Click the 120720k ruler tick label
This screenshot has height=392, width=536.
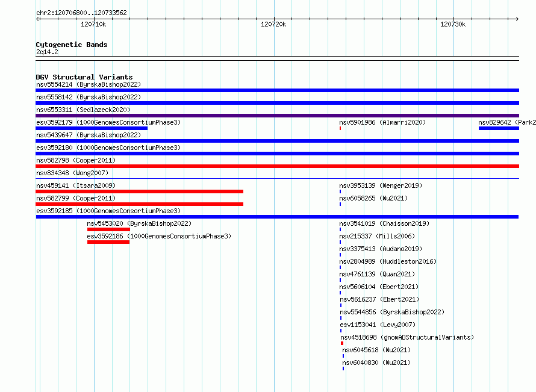coord(273,24)
